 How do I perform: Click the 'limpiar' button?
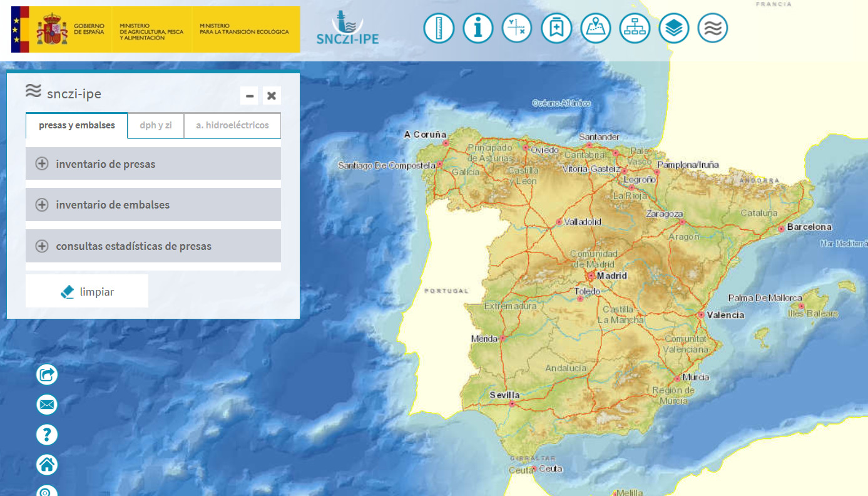pyautogui.click(x=87, y=291)
